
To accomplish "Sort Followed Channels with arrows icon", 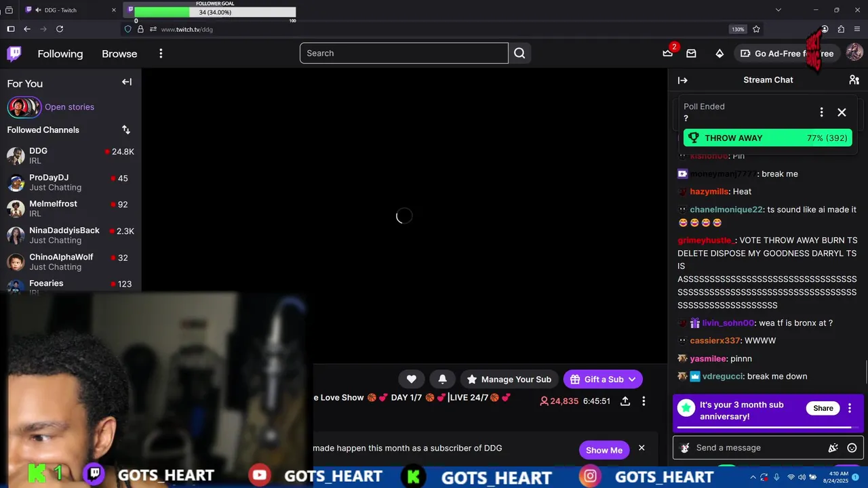I will 126,129.
